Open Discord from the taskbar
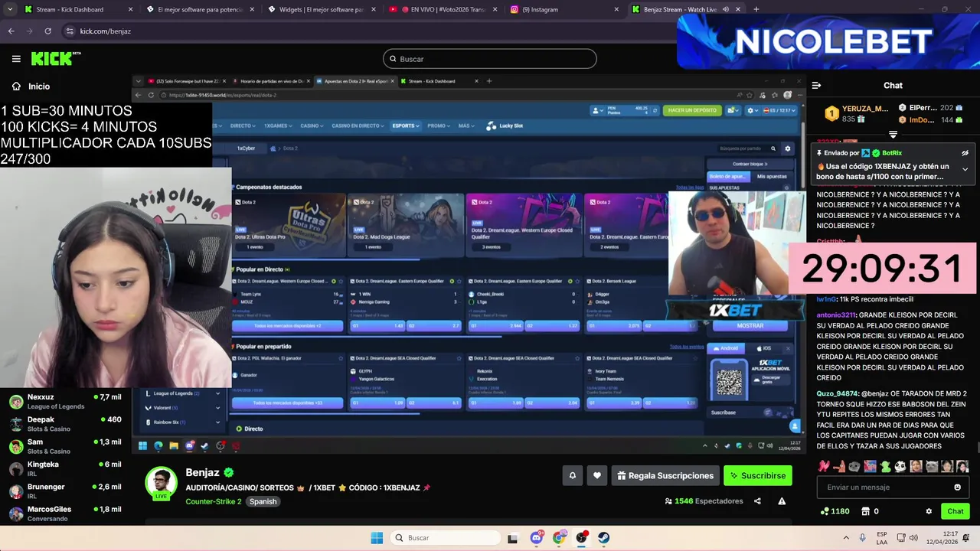The width and height of the screenshot is (980, 551). coord(536,538)
